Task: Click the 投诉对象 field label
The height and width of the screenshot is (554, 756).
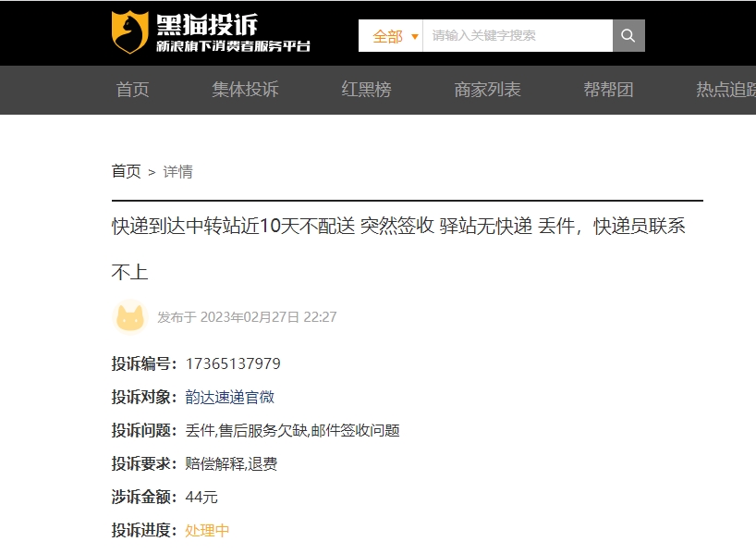Action: click(x=144, y=397)
